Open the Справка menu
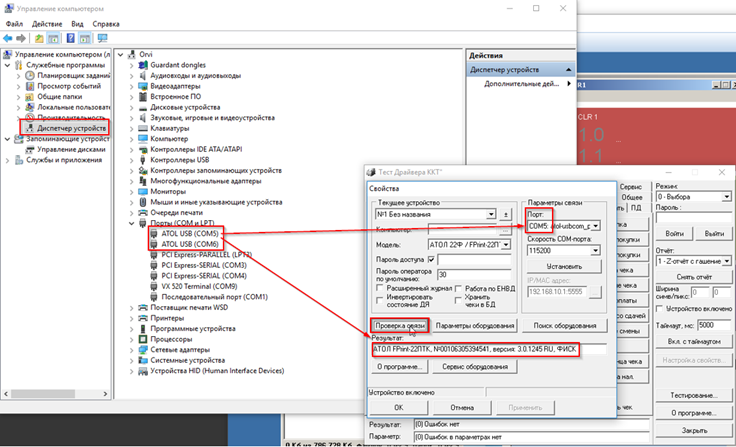This screenshot has width=736, height=447. (106, 22)
